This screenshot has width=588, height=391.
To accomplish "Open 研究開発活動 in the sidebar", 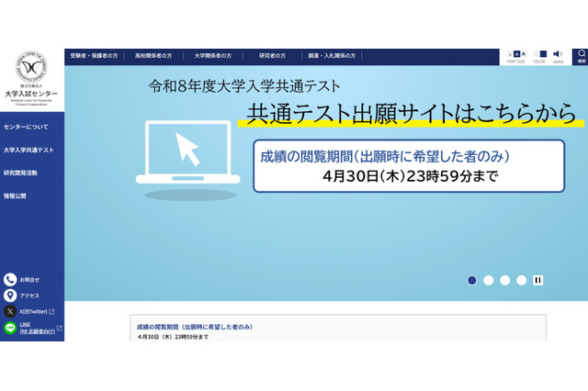I will click(x=20, y=173).
